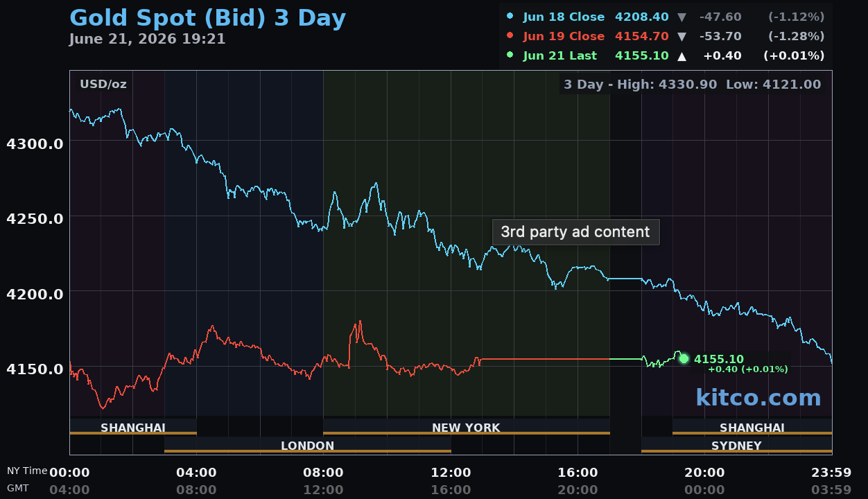Image resolution: width=868 pixels, height=499 pixels.
Task: Click the down arrow beside 4154.70
Action: tap(682, 36)
